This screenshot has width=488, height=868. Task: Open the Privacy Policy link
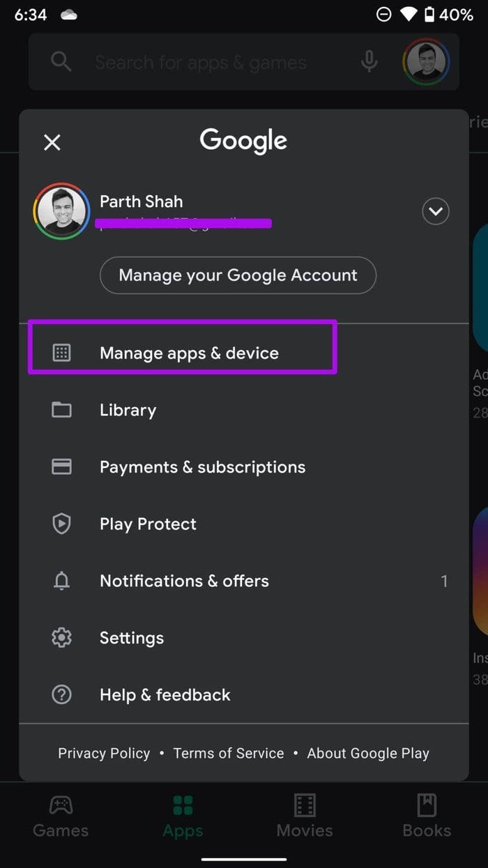pos(104,753)
